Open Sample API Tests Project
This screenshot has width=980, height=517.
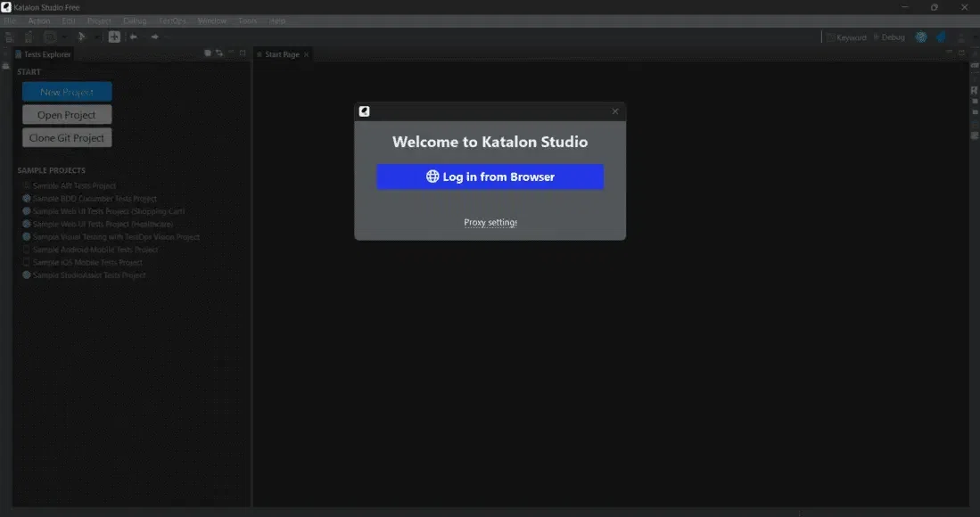pyautogui.click(x=74, y=185)
